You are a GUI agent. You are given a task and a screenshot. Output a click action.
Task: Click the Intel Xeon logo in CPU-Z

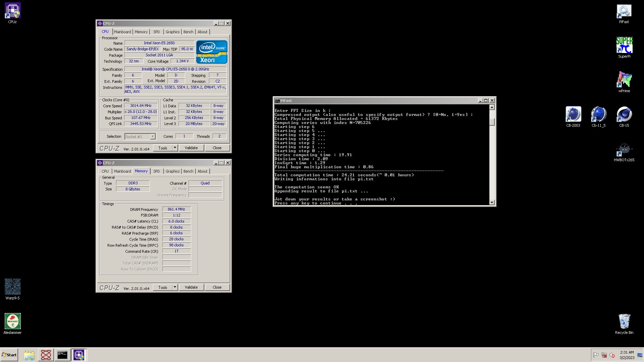click(x=212, y=52)
